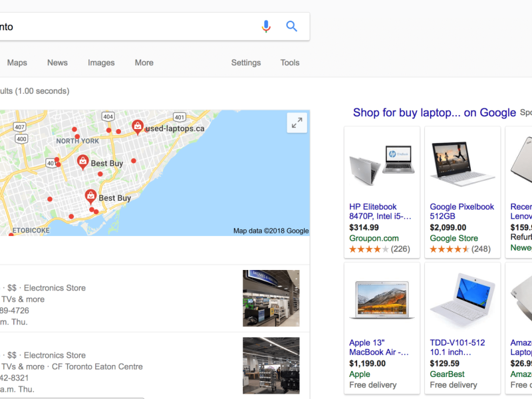Open the Maps search tab
This screenshot has width=532, height=399.
(17, 63)
